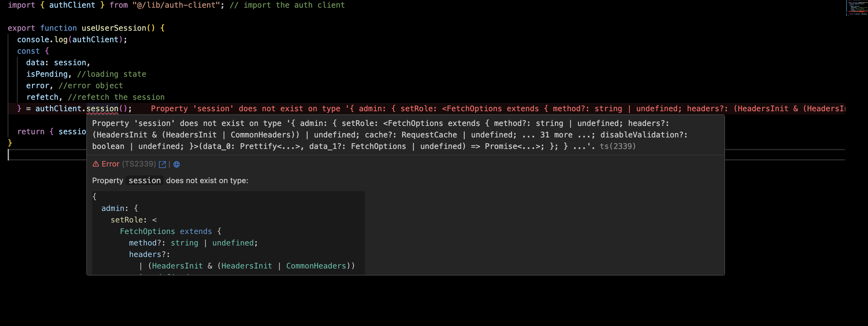Click the "Error (TS2339)" label text
The height and width of the screenshot is (326, 868).
(129, 164)
